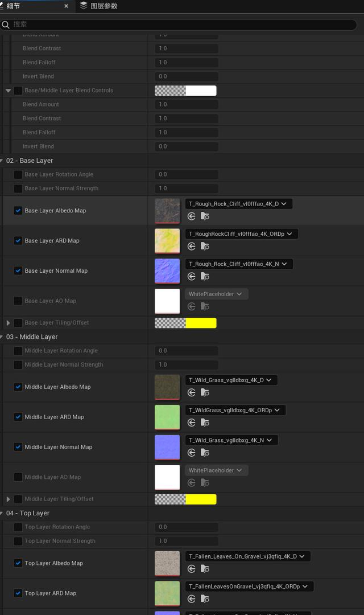This screenshot has height=615, width=364.
Task: Open Base Layer AO Map WhitePlaceholder dropdown
Action: [216, 294]
